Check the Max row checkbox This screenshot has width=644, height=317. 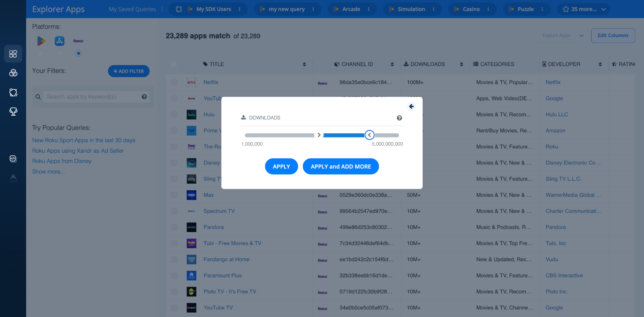coord(174,195)
